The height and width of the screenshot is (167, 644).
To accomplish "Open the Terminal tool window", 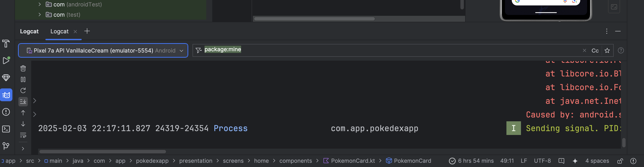I will click(6, 129).
